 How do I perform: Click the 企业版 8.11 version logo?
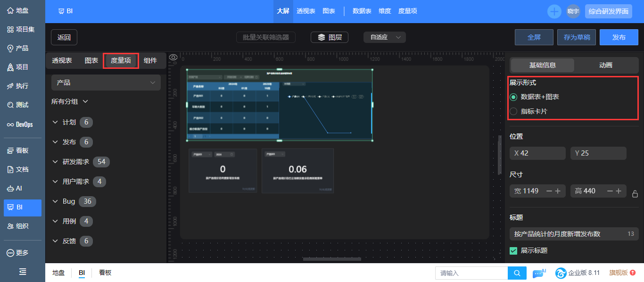[x=578, y=273]
